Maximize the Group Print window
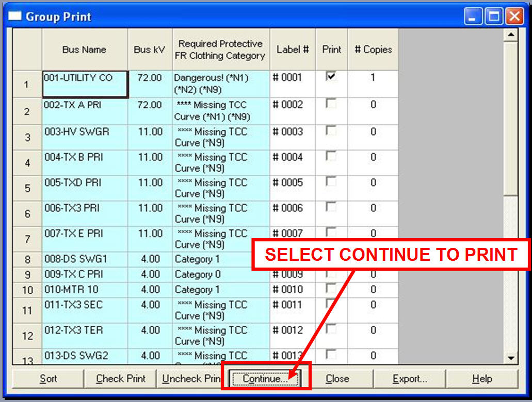The height and width of the screenshot is (402, 532). click(494, 17)
